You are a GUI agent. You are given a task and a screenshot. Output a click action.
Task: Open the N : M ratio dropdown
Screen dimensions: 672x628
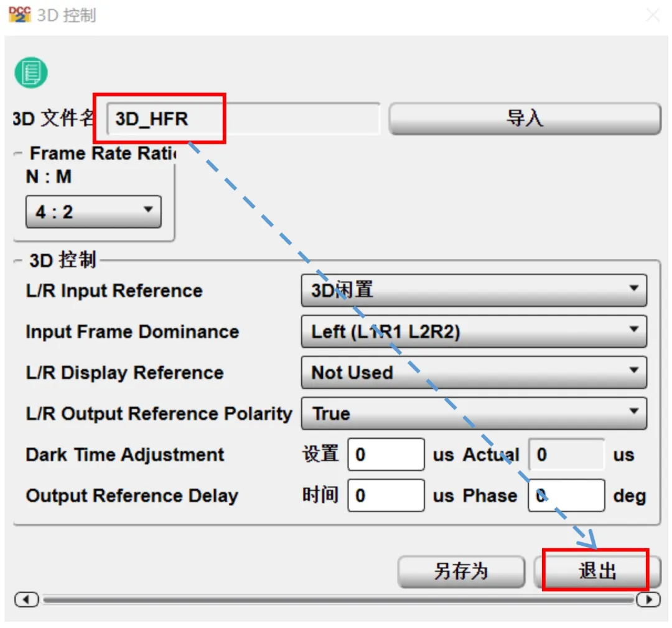click(x=93, y=212)
